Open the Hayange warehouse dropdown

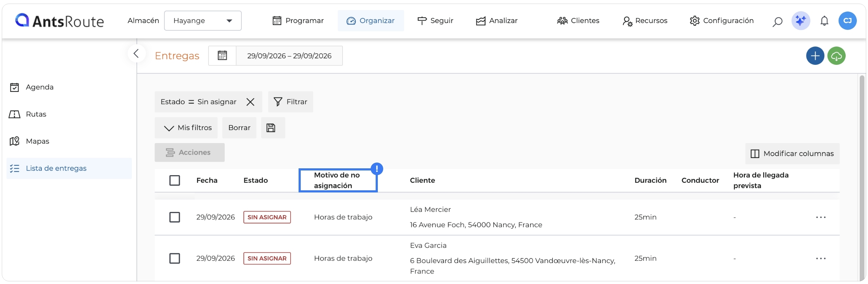pyautogui.click(x=203, y=21)
